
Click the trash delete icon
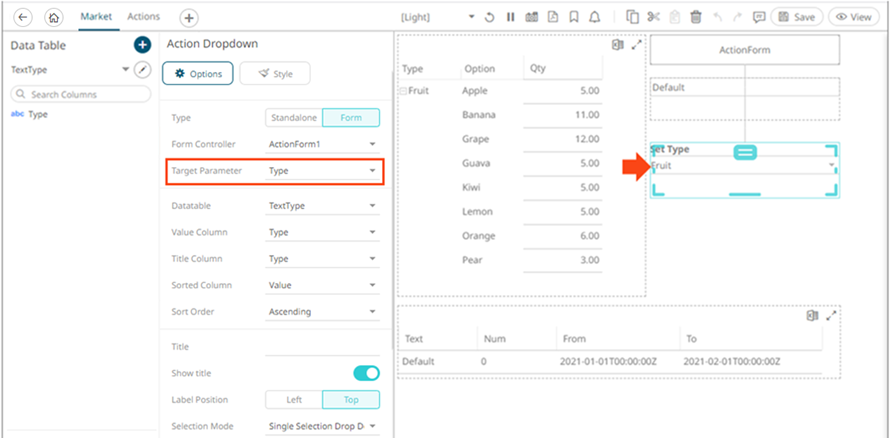pos(696,17)
